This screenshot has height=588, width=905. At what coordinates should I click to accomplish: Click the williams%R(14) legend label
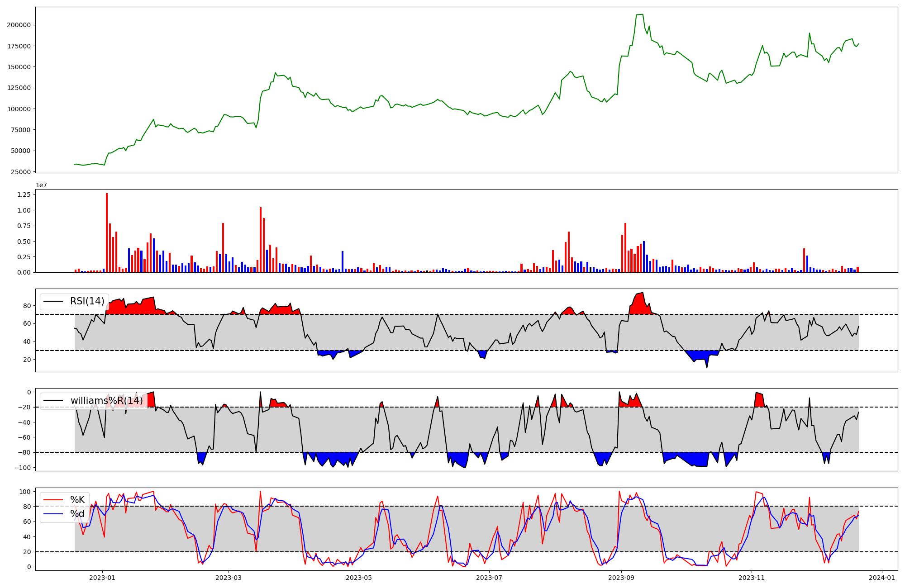tap(106, 401)
